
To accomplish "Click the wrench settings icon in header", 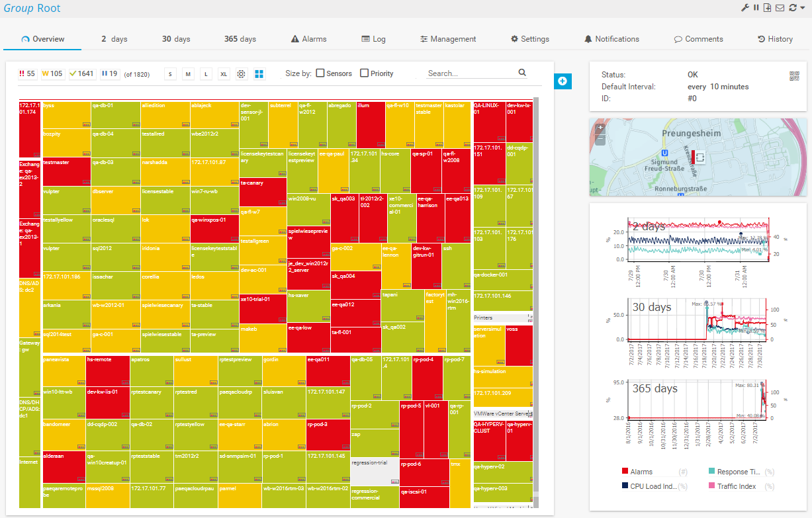I will [744, 8].
